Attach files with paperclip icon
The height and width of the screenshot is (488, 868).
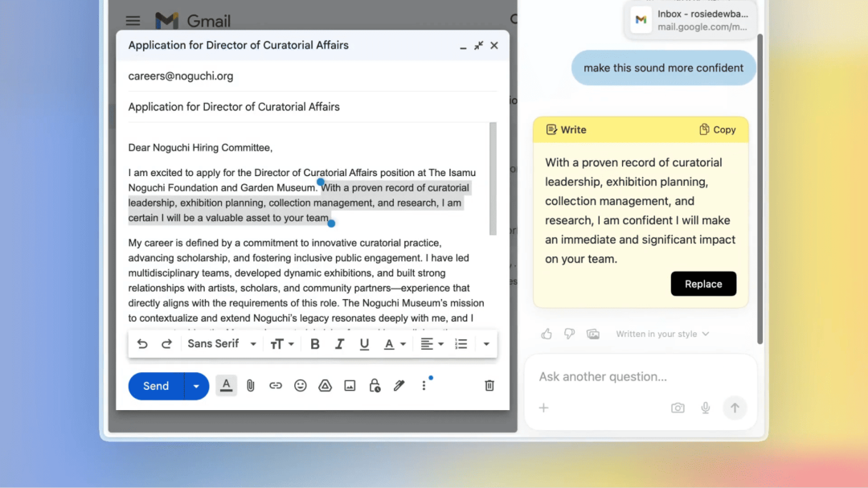point(251,386)
